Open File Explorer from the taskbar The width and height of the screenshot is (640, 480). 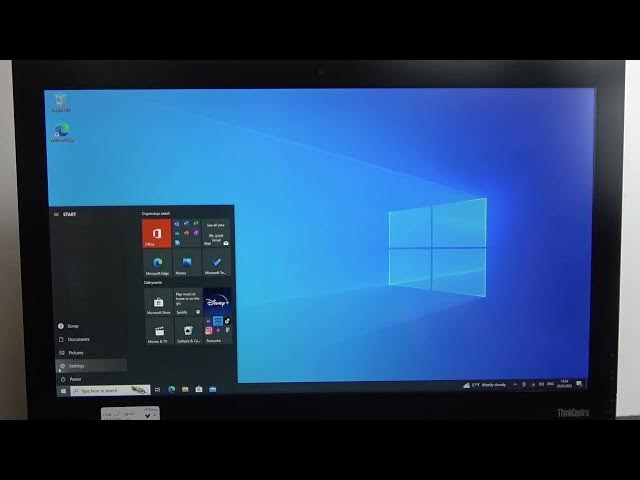tap(185, 389)
